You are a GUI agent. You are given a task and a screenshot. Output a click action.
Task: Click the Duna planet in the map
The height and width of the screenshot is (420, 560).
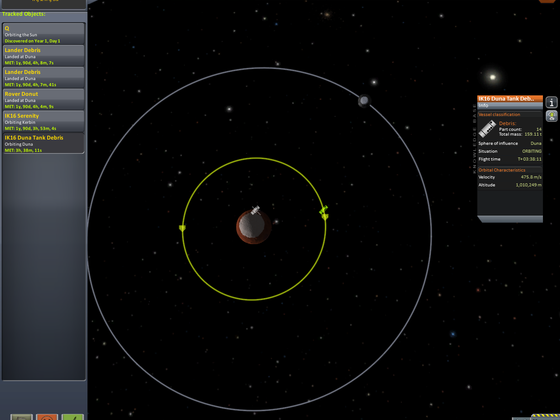(254, 227)
